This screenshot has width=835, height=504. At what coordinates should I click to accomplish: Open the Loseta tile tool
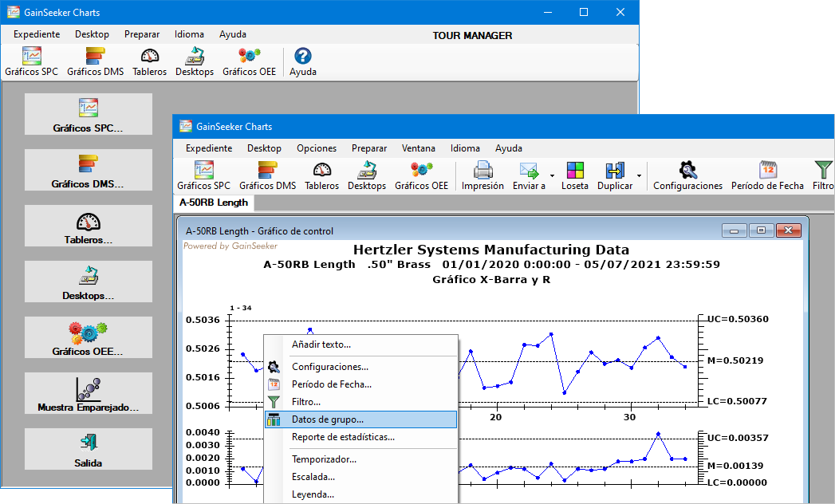574,170
